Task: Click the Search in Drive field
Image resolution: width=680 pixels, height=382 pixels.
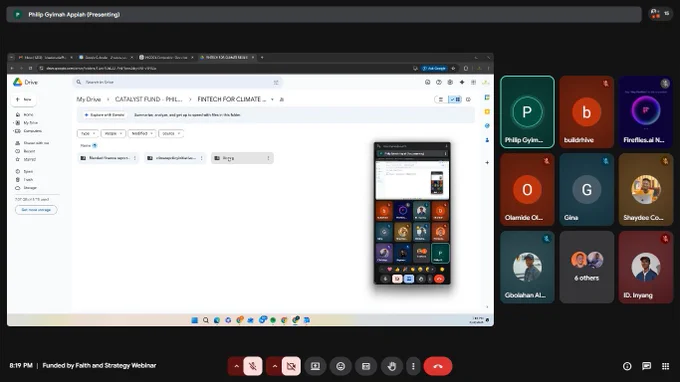Action: tap(177, 82)
